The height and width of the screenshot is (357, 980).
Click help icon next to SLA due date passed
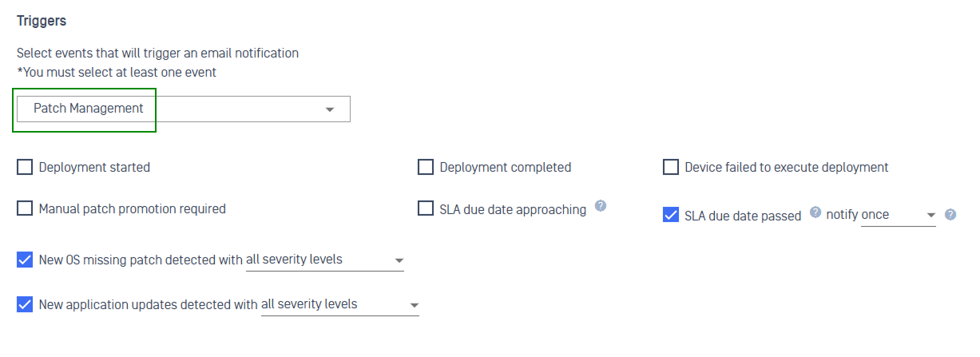[x=815, y=212]
